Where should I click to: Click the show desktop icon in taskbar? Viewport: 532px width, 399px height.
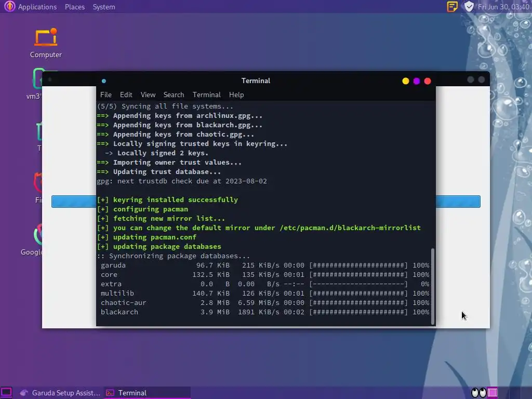pos(6,393)
